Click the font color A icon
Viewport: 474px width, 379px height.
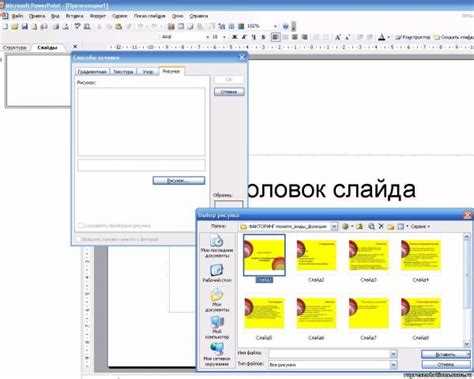click(x=382, y=37)
